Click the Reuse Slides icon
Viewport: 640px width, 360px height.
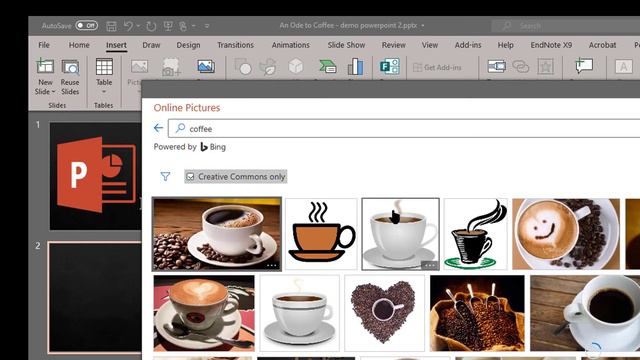[x=70, y=68]
